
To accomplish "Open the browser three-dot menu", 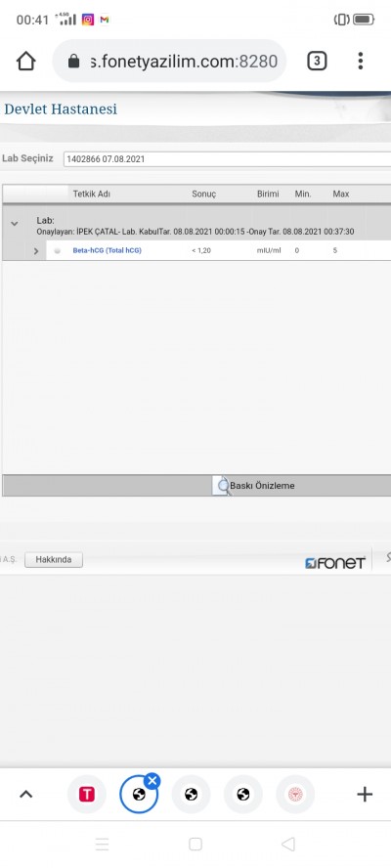I will [360, 61].
